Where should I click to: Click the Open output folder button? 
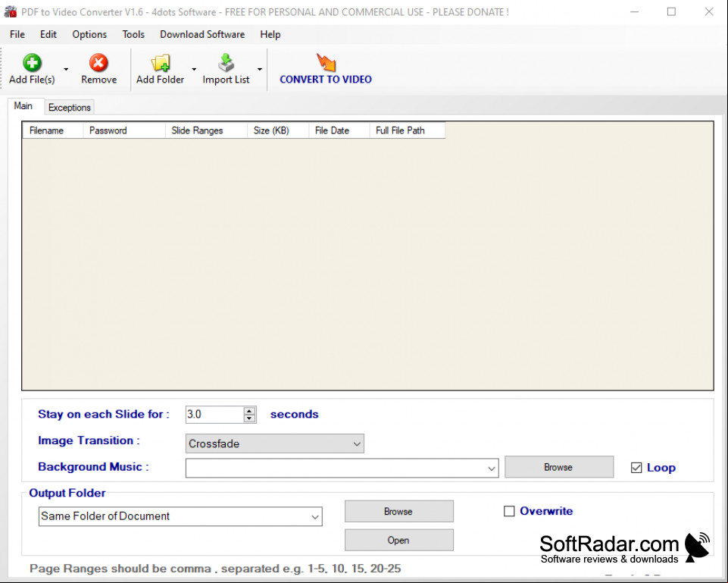point(398,540)
